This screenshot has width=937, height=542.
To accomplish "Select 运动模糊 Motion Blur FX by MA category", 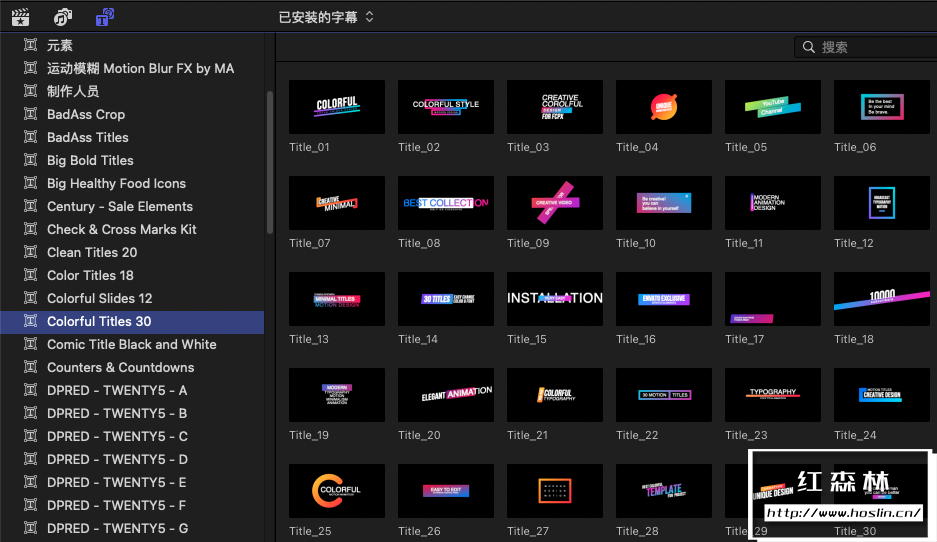I will pyautogui.click(x=132, y=68).
